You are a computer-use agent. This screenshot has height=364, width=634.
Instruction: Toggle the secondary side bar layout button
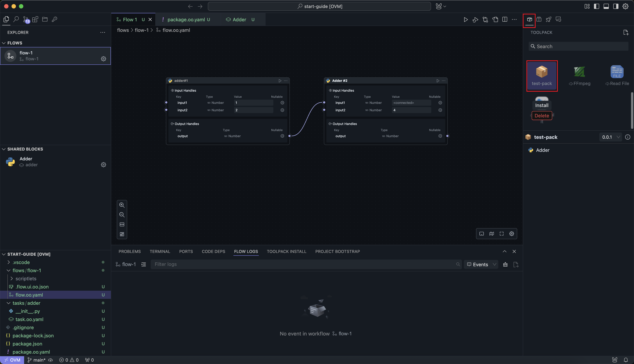pyautogui.click(x=616, y=6)
